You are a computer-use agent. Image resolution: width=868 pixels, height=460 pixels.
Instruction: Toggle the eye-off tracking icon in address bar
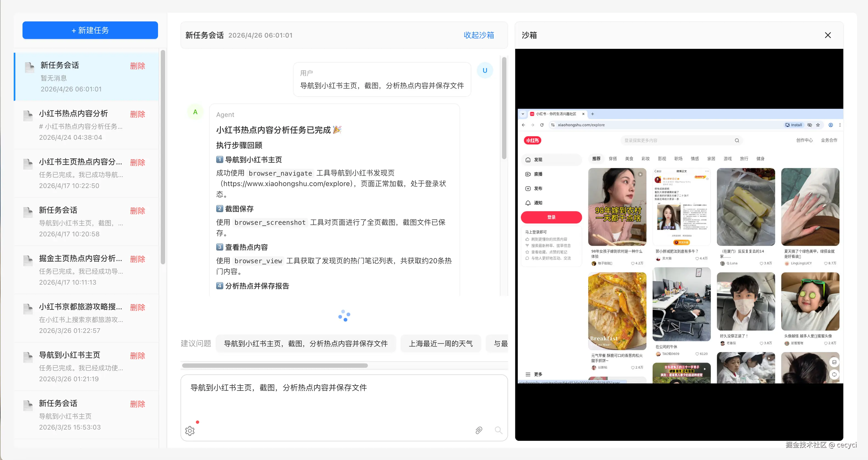click(x=809, y=125)
